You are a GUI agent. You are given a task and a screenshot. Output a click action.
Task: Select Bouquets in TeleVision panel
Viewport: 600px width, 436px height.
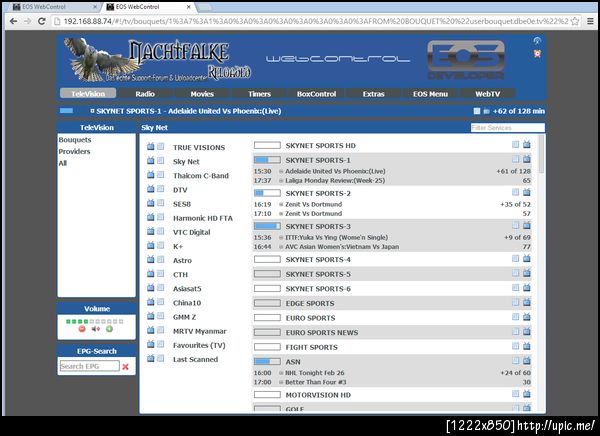click(75, 140)
